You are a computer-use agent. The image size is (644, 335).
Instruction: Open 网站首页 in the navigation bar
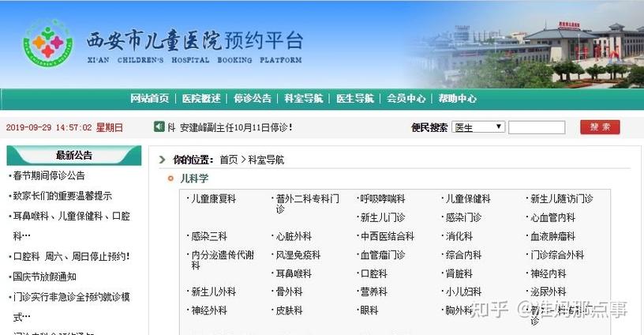(149, 99)
